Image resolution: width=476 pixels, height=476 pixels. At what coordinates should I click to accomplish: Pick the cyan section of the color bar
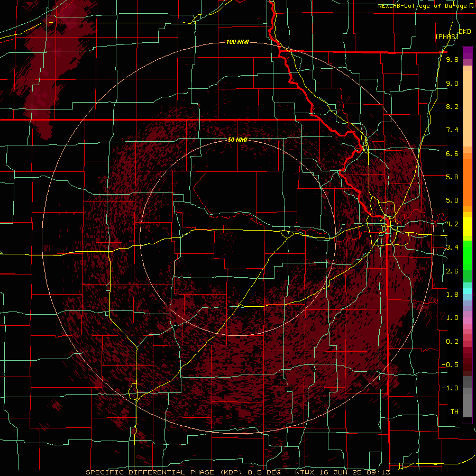[467, 291]
